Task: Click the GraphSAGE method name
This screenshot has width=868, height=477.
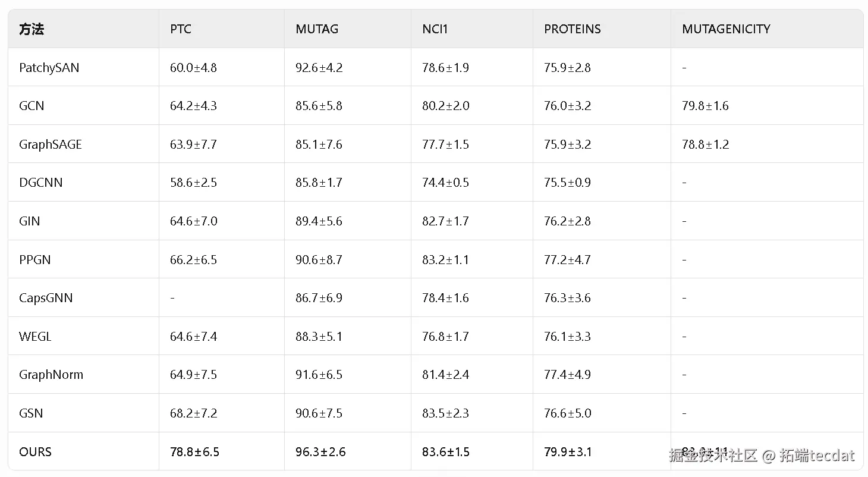Action: pos(51,145)
